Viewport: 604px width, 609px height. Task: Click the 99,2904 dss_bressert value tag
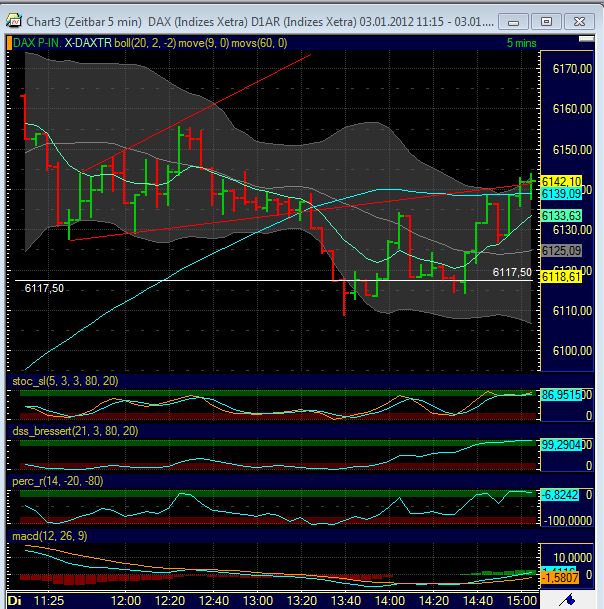click(561, 445)
